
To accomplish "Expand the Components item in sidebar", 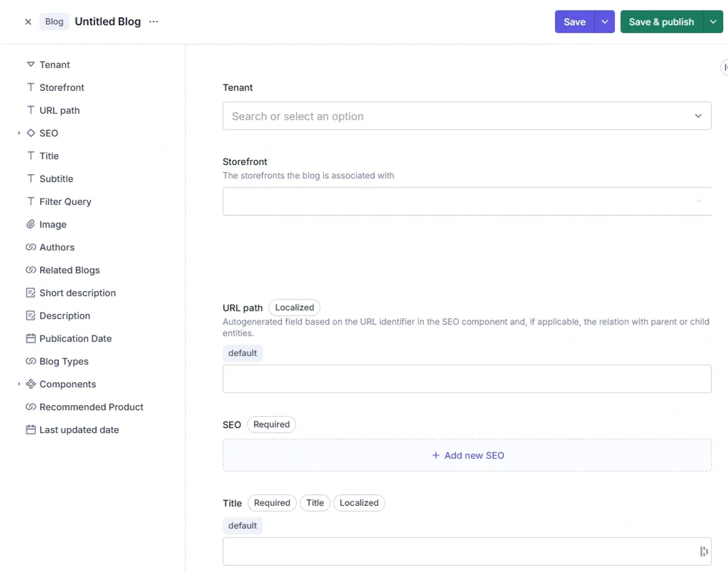I will click(19, 384).
